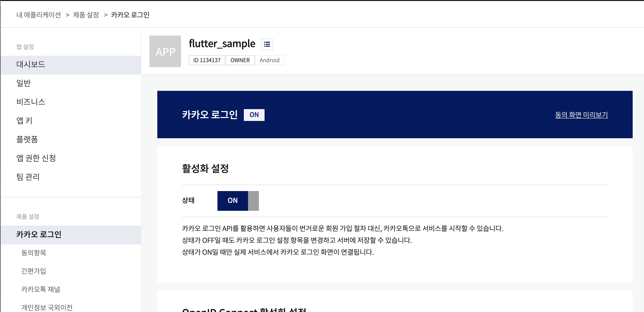Click 제품 설정 breadcrumb link
The width and height of the screenshot is (644, 312).
coord(86,15)
